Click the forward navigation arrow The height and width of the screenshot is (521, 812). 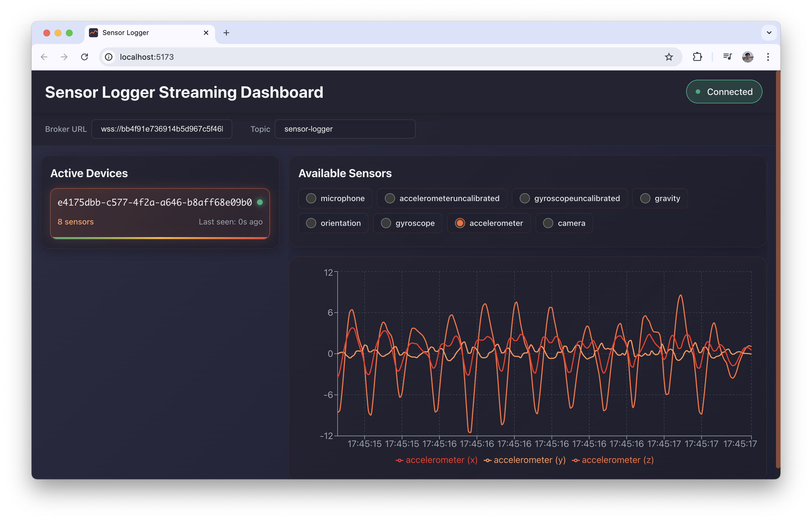64,57
